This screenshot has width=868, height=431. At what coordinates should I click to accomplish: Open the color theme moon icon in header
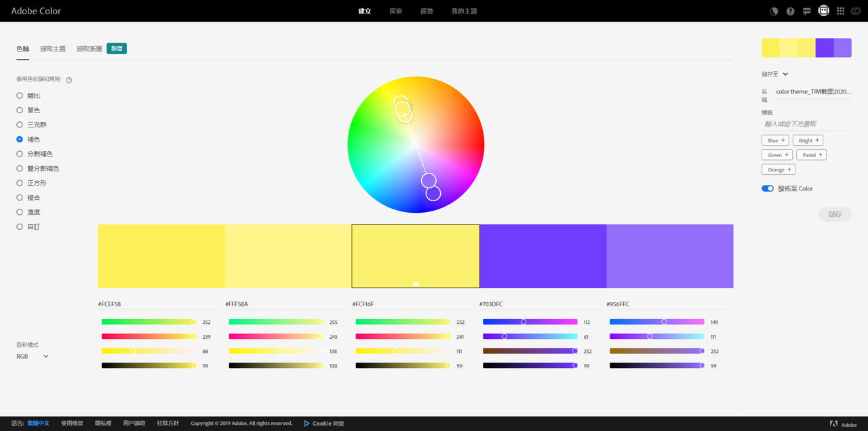774,12
